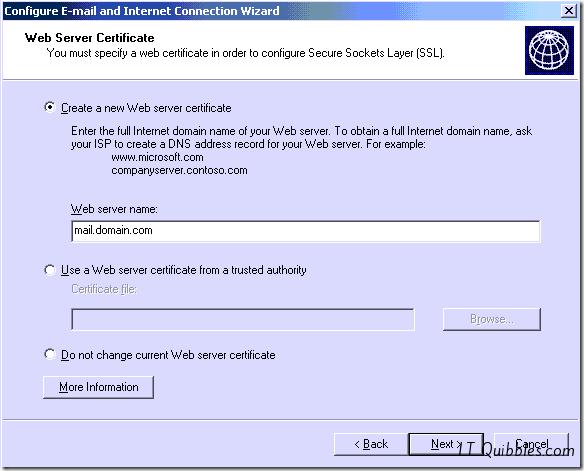This screenshot has height=471, width=584.
Task: Go Back to the previous wizard page
Action: [x=371, y=444]
